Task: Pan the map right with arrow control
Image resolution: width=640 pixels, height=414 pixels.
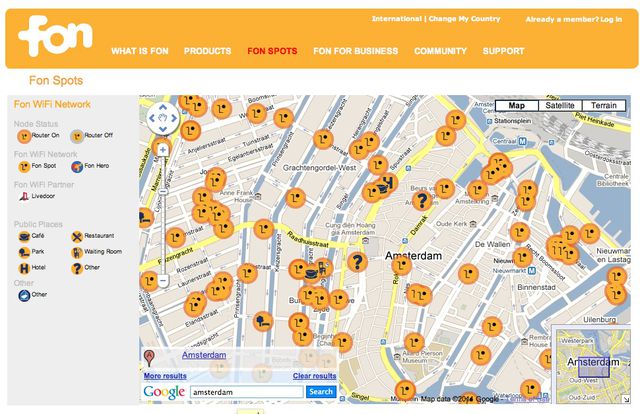Action: (x=174, y=118)
